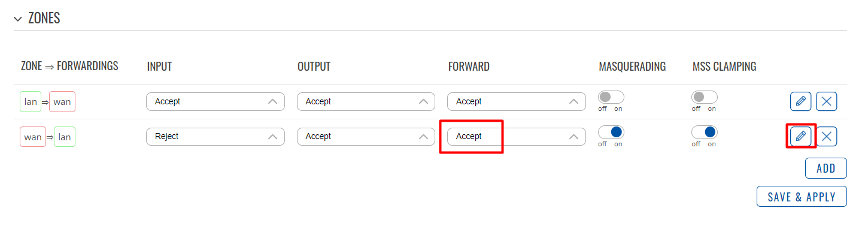Click Save & Apply
This screenshot has width=868, height=226.
point(802,197)
